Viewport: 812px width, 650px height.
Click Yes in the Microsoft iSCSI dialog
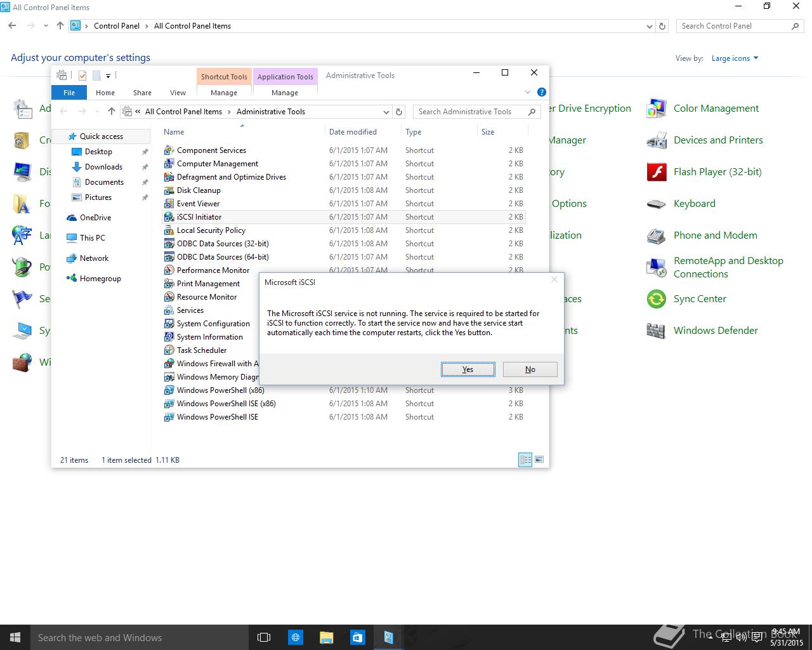pyautogui.click(x=468, y=369)
